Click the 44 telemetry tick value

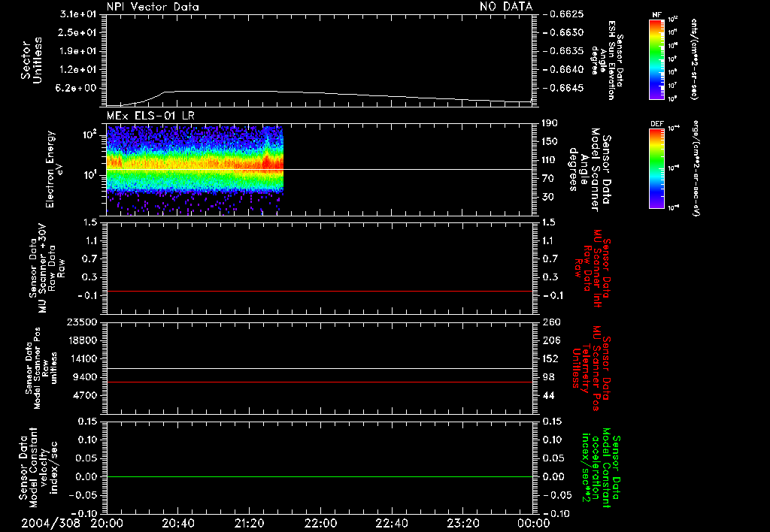tap(548, 395)
